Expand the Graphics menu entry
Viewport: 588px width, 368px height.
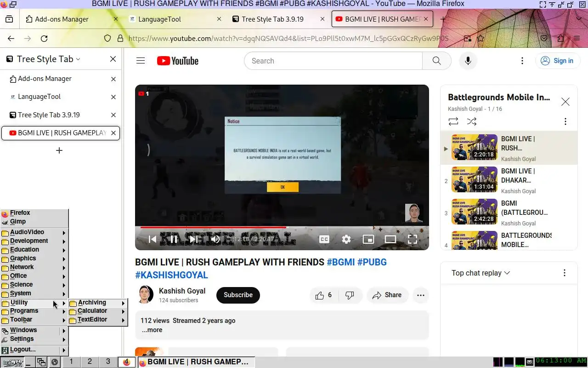click(x=34, y=259)
